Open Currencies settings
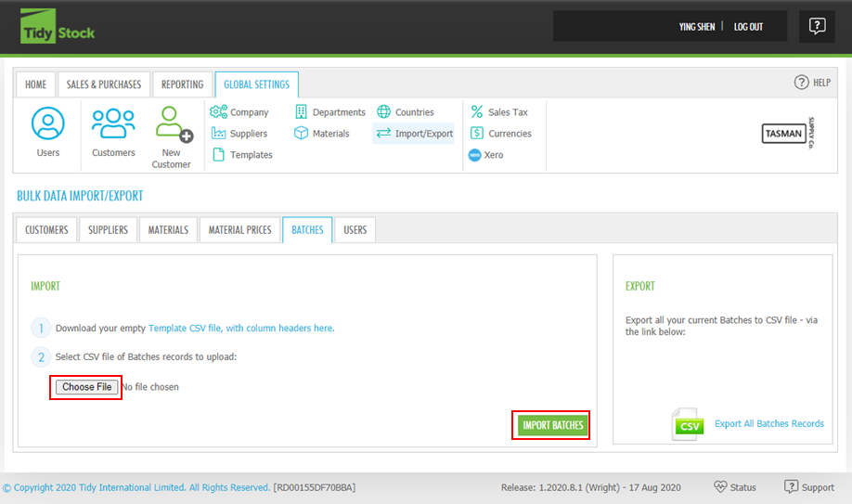Image resolution: width=852 pixels, height=504 pixels. (x=501, y=134)
